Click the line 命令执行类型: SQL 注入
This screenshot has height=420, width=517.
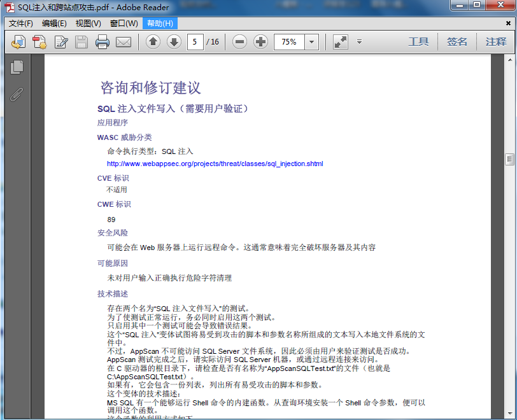[x=150, y=151]
